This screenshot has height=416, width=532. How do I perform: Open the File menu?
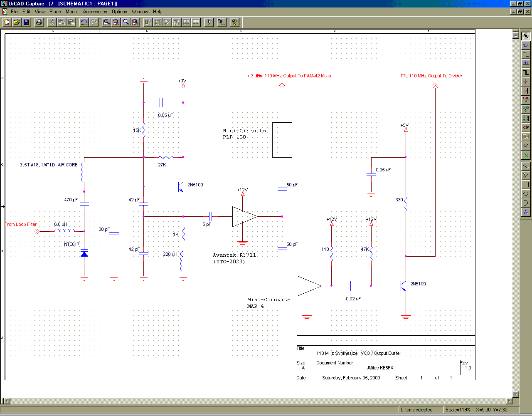(14, 12)
